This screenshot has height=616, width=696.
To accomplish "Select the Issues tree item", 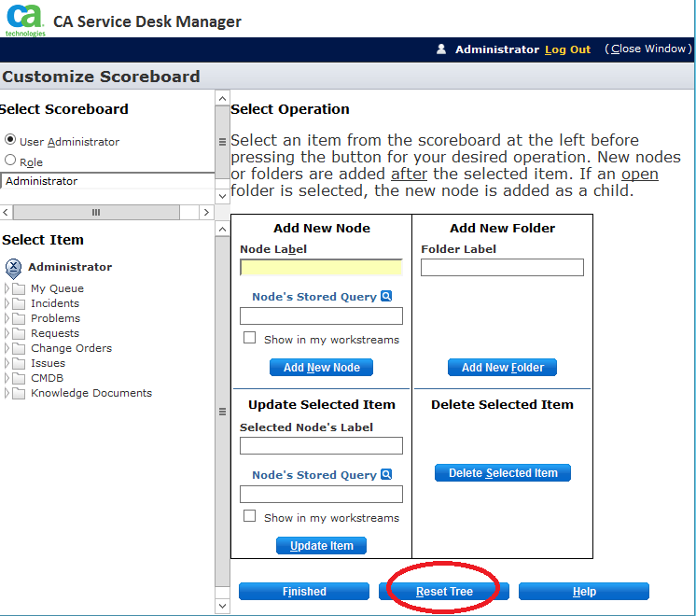I will click(48, 363).
